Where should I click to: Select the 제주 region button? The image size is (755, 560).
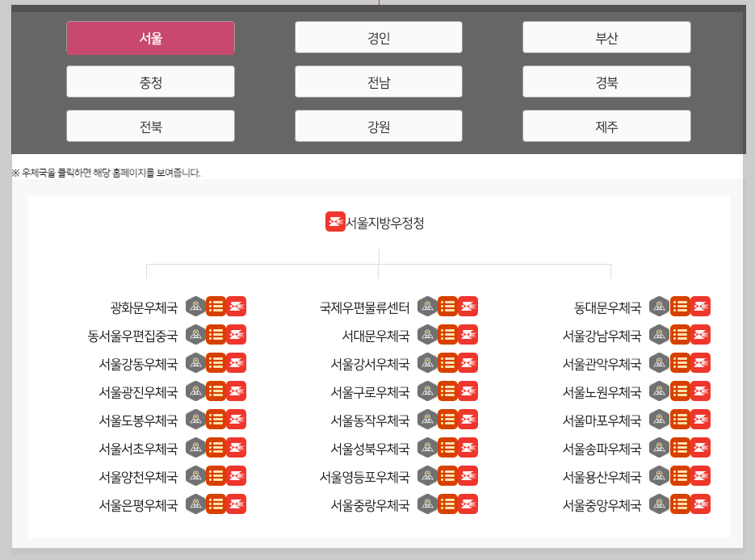[x=606, y=125]
